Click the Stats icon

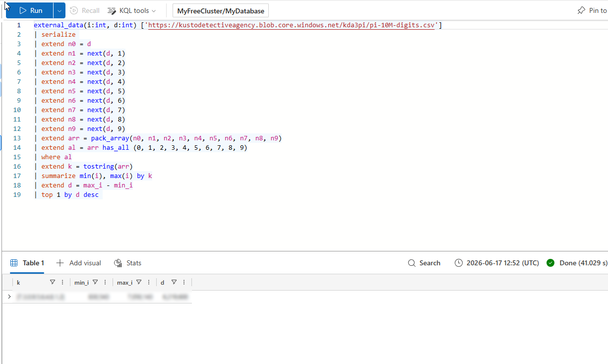(x=118, y=263)
